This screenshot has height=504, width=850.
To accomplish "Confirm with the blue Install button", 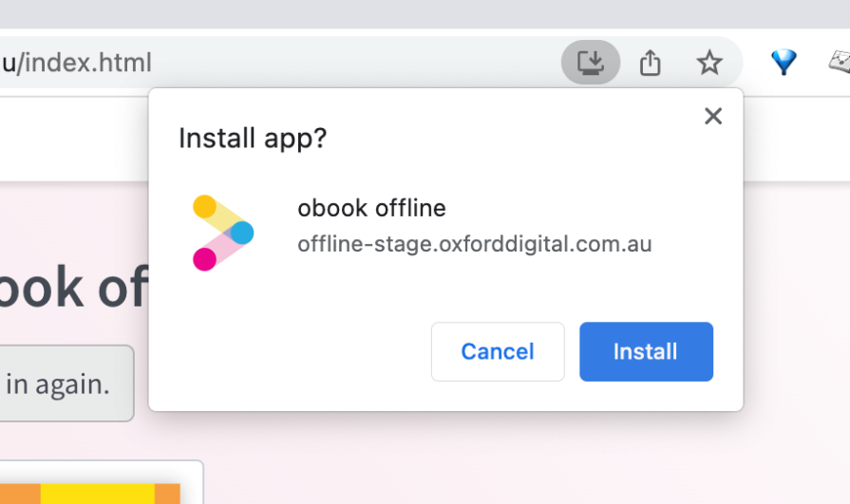I will point(646,351).
